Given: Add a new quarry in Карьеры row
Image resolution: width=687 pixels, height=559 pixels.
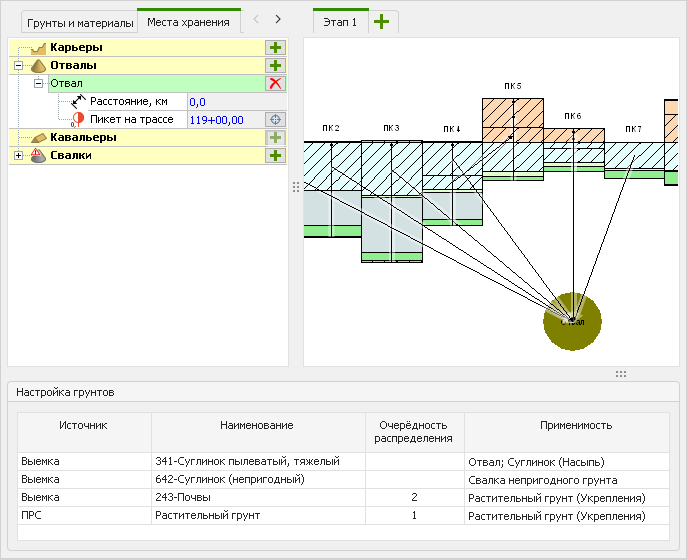Looking at the screenshot, I should [x=275, y=47].
